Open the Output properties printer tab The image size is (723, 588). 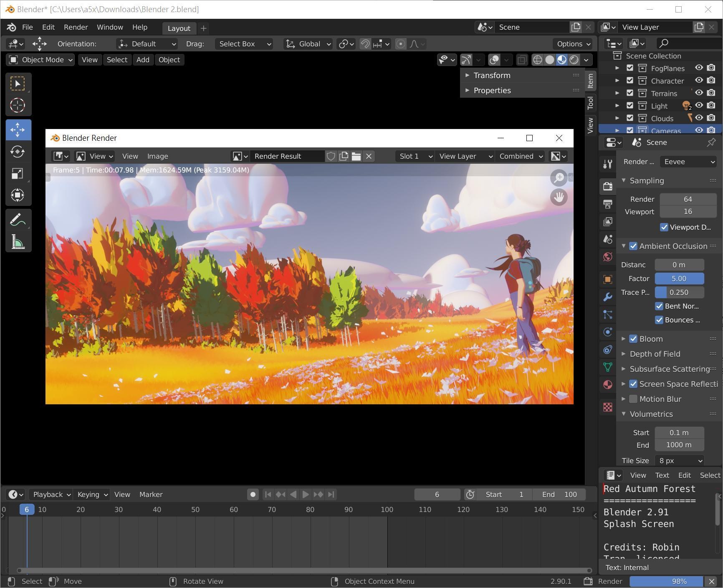[608, 204]
